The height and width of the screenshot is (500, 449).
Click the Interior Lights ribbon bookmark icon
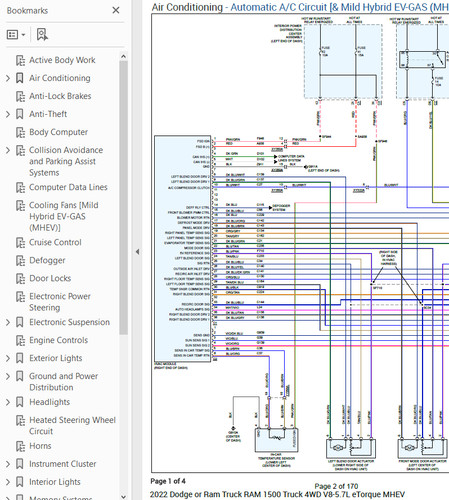click(x=20, y=482)
